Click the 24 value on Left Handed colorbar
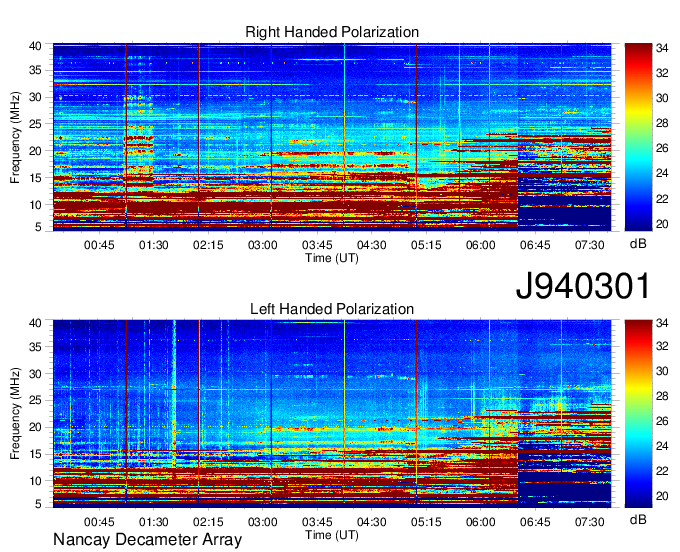Image resolution: width=680 pixels, height=552 pixels. coord(662,446)
